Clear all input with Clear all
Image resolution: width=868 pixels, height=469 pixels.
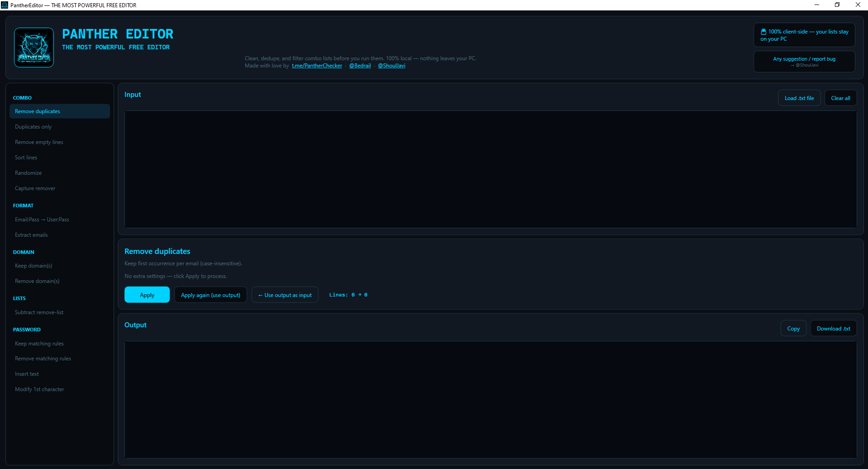(x=840, y=98)
